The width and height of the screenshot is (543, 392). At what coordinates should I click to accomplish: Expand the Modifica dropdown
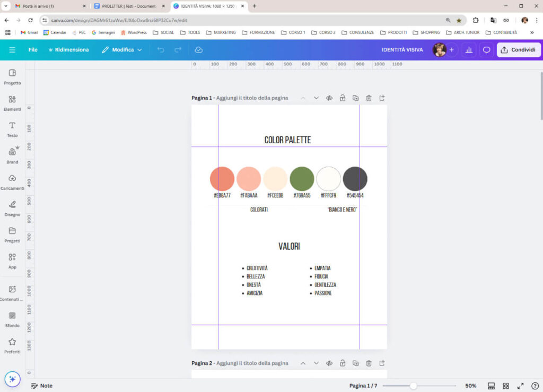122,50
